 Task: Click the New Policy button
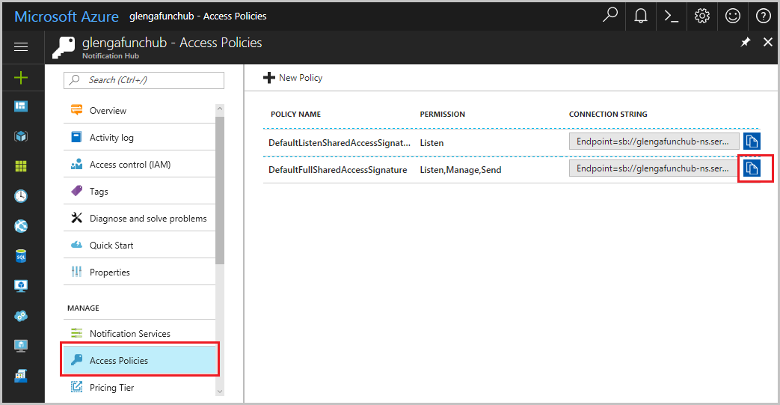pyautogui.click(x=292, y=78)
